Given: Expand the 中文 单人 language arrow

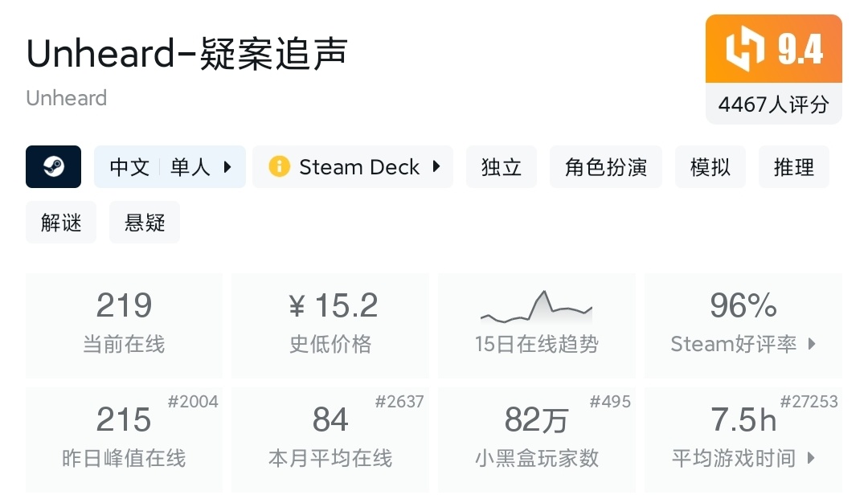Looking at the screenshot, I should click(x=227, y=167).
